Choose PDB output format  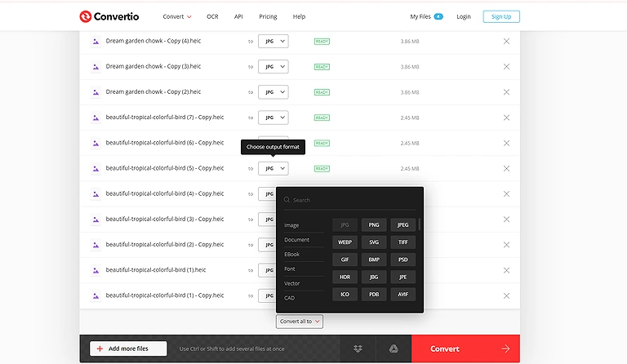[x=374, y=295]
